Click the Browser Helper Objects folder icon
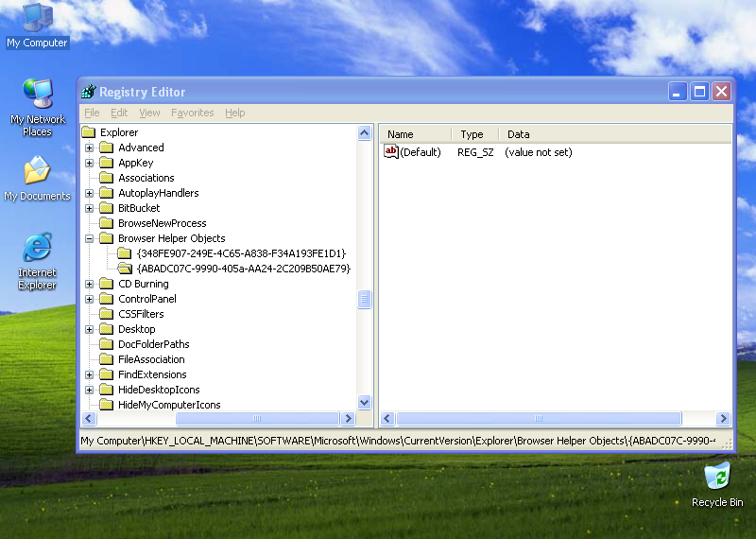 [x=107, y=238]
